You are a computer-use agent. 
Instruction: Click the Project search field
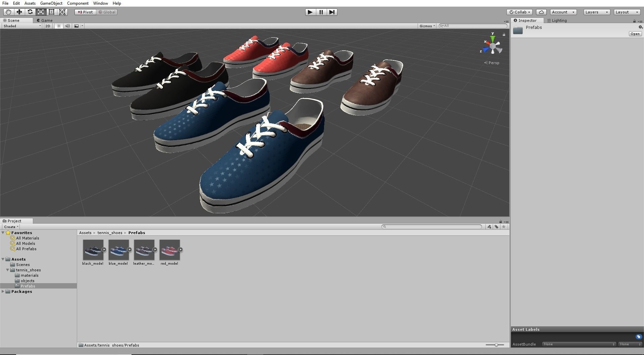[432, 227]
